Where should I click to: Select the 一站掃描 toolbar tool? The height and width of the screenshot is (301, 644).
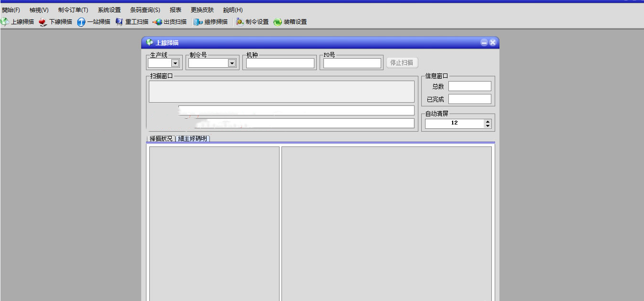click(94, 21)
